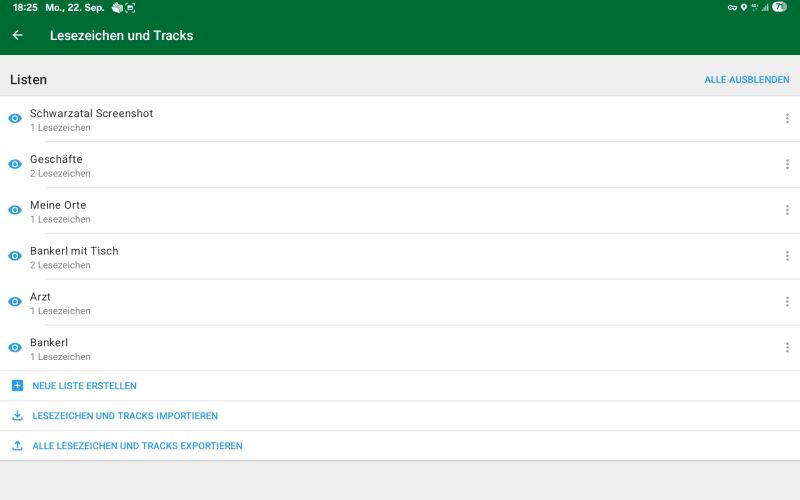Tap the import download icon
800x500 pixels.
click(17, 416)
